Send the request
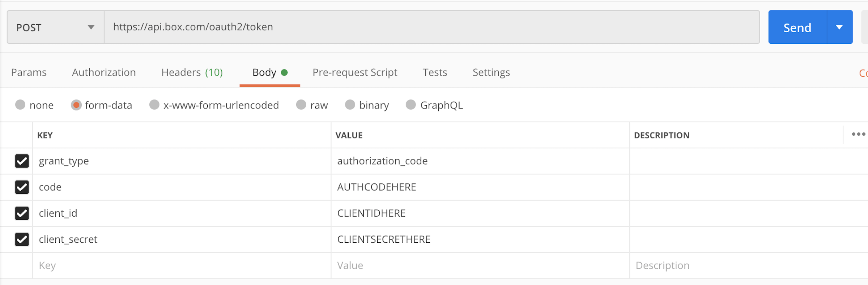The width and height of the screenshot is (868, 285). click(x=797, y=27)
